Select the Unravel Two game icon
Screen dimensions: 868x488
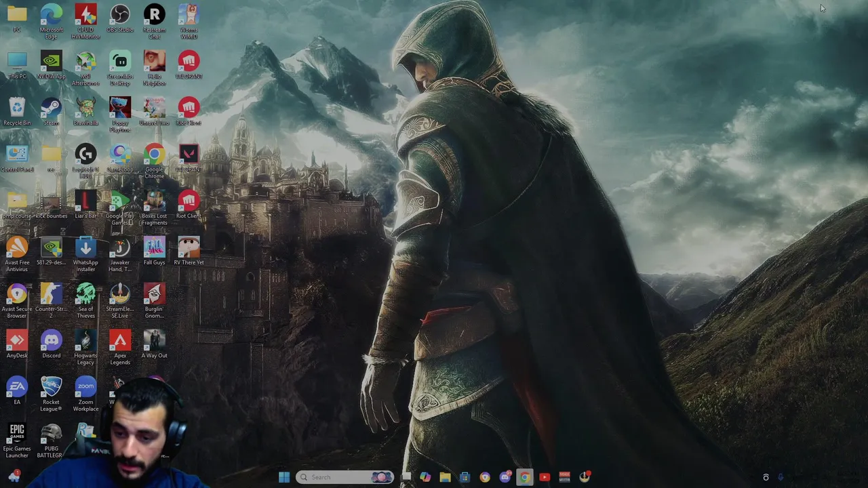click(x=154, y=112)
